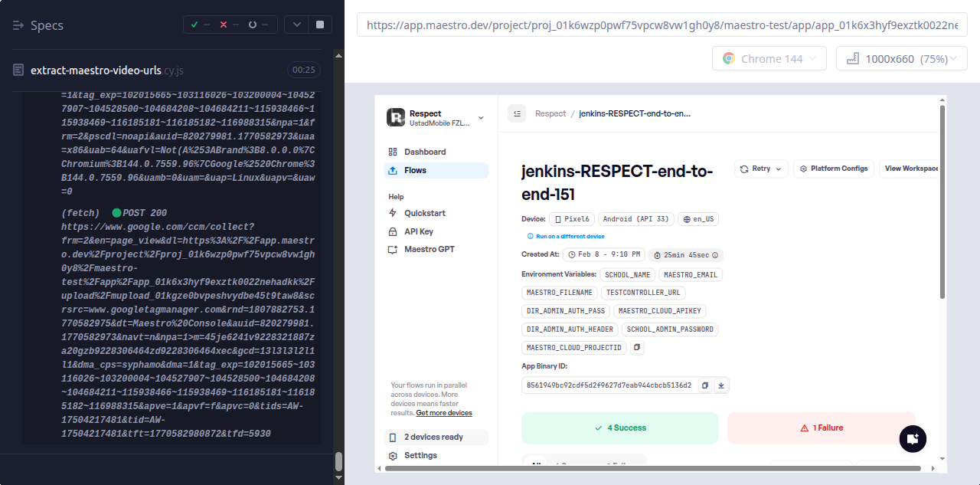Select the API Key menu item
This screenshot has width=980, height=485.
tap(418, 231)
